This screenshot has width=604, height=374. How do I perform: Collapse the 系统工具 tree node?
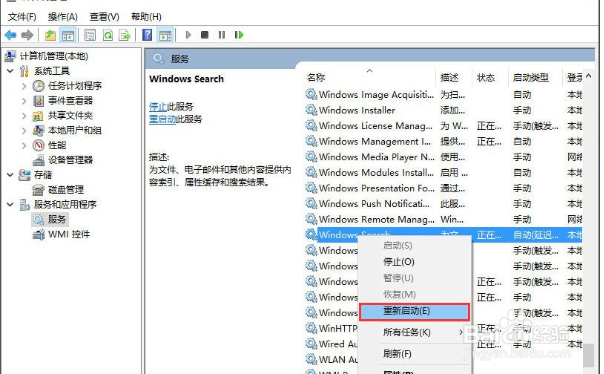10,71
